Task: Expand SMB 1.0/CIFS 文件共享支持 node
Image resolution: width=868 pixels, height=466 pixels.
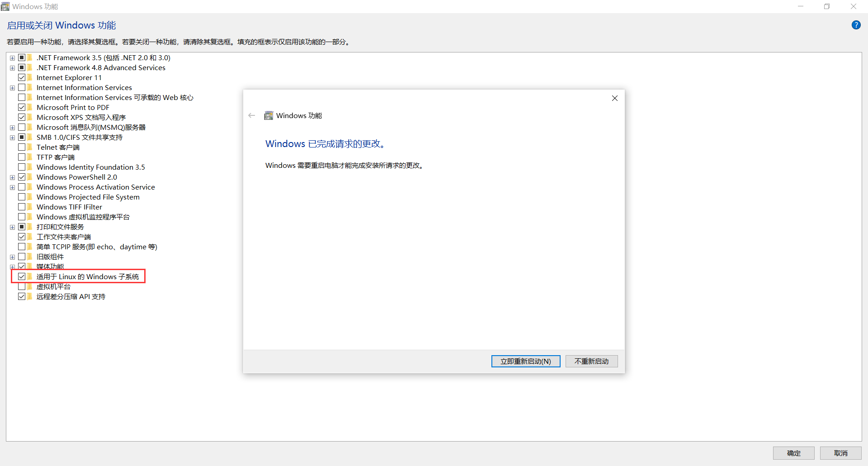Action: [x=13, y=138]
